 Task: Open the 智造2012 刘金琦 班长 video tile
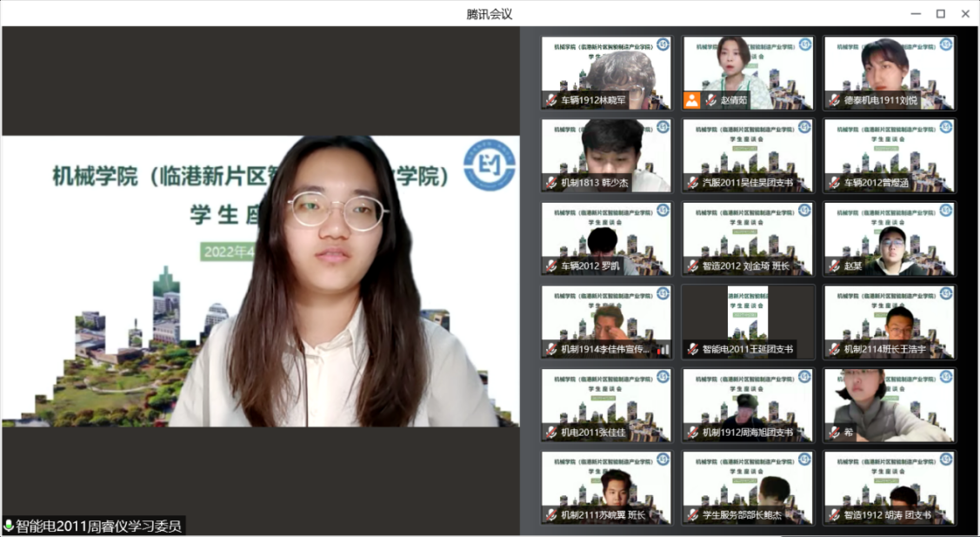[x=748, y=238]
